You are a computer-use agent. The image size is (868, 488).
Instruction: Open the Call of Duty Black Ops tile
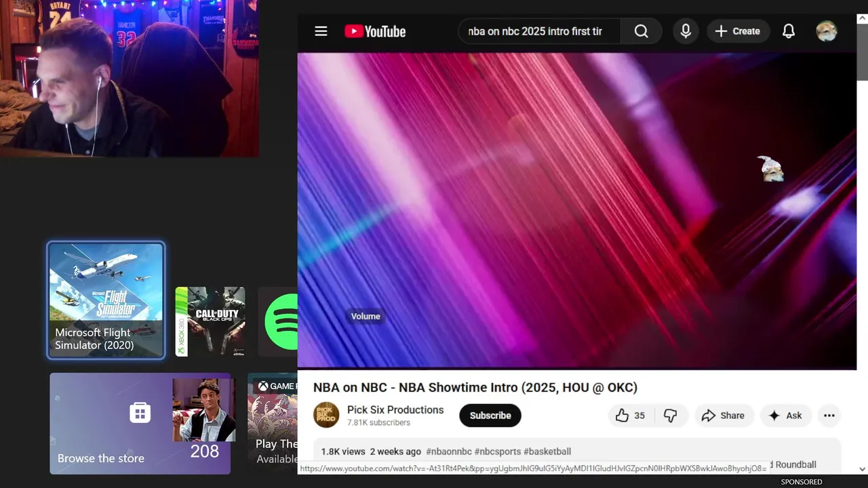(210, 322)
